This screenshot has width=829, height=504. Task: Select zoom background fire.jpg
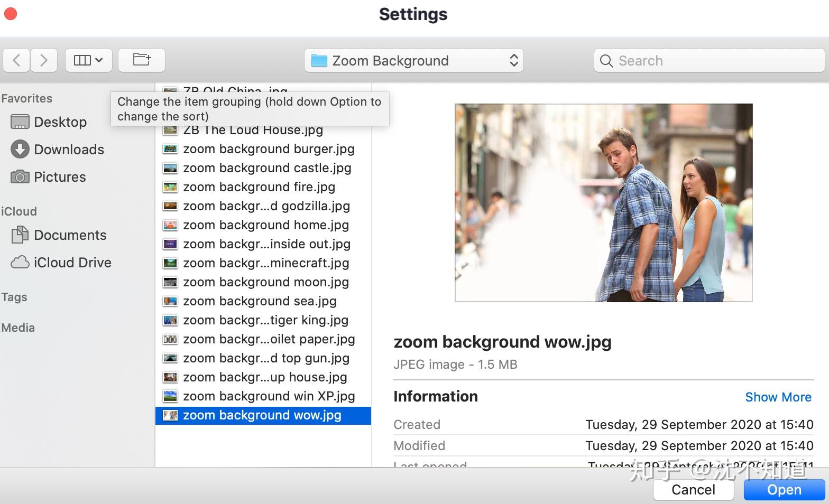tap(263, 187)
